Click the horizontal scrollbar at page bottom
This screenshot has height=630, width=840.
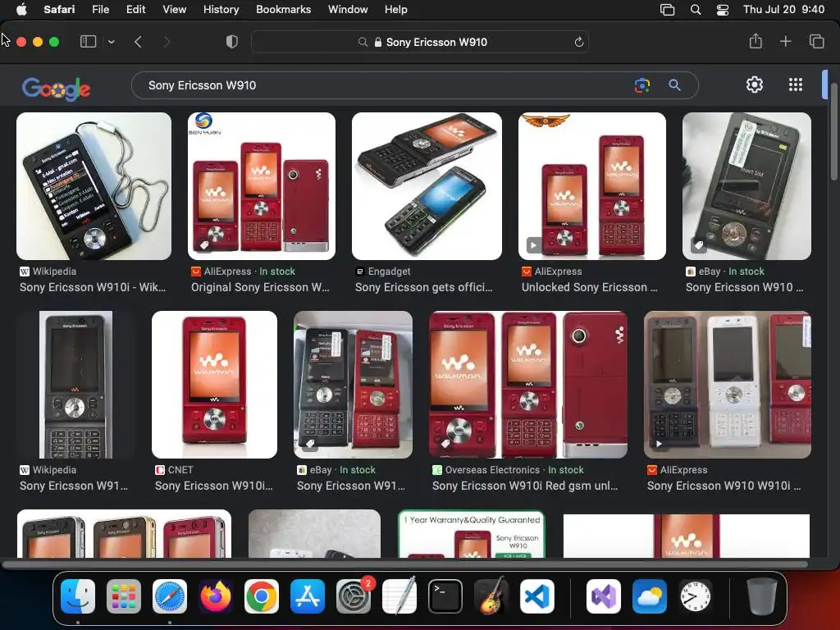(x=405, y=564)
